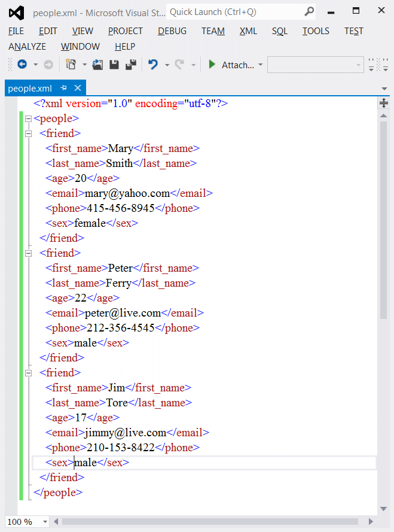Open the empty toolbar combo box
394x532 pixels.
coord(315,65)
